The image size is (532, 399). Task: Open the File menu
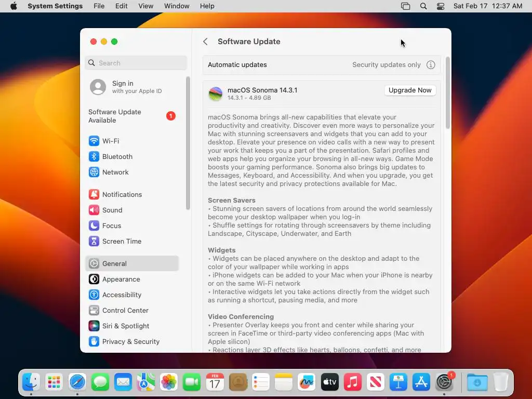(x=99, y=6)
